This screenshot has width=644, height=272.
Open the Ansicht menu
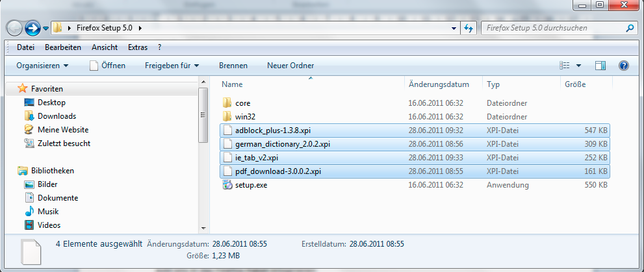(x=105, y=47)
